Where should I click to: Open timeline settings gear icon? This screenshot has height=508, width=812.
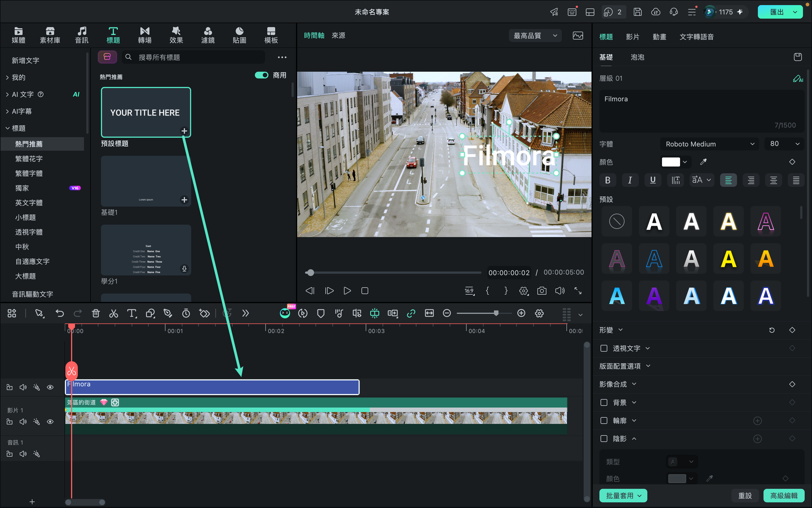[539, 313]
